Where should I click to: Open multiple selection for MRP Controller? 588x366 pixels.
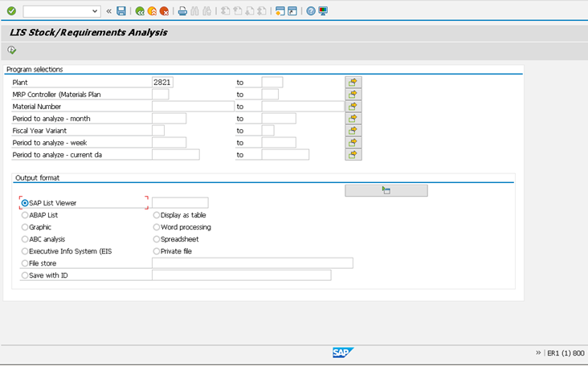[x=353, y=94]
